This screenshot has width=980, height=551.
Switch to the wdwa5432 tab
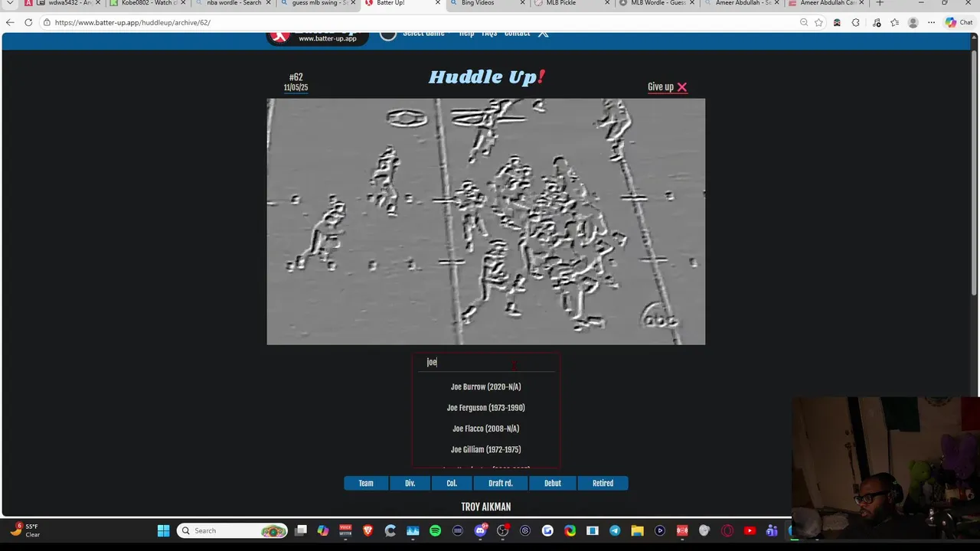click(x=63, y=3)
